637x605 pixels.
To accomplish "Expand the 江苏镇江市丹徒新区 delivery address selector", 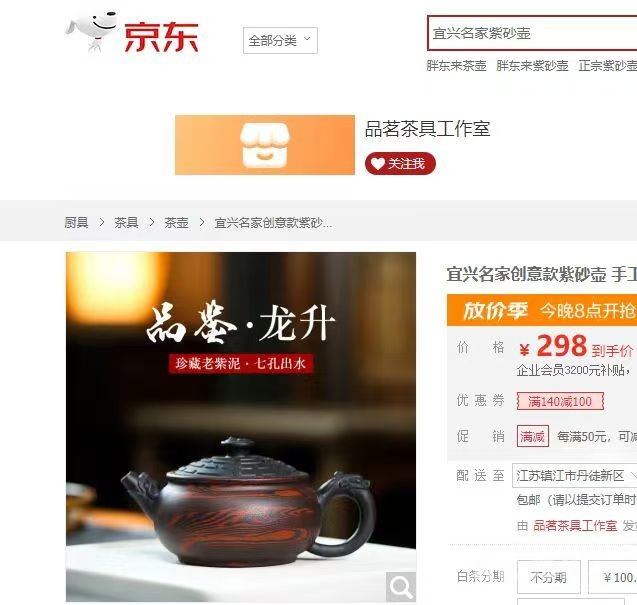I will click(x=574, y=475).
